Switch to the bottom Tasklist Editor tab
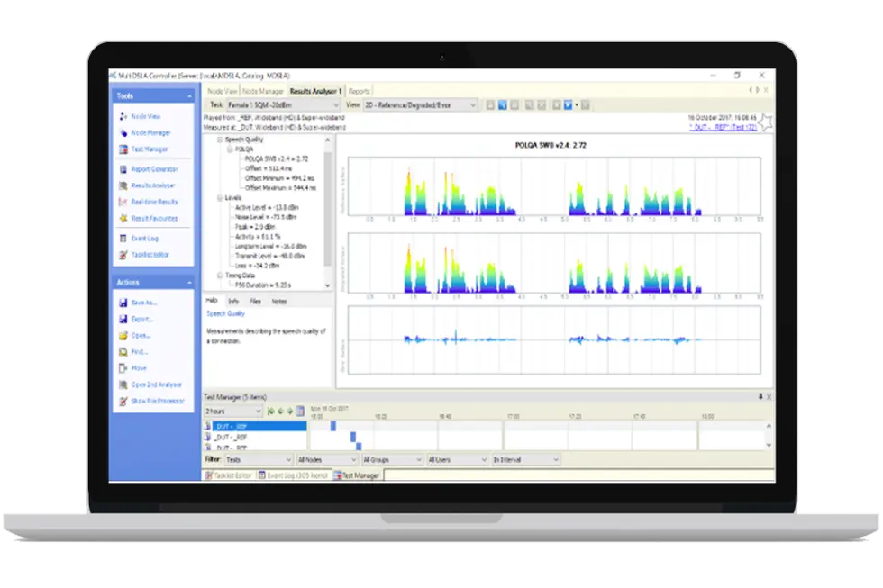 pyautogui.click(x=228, y=475)
